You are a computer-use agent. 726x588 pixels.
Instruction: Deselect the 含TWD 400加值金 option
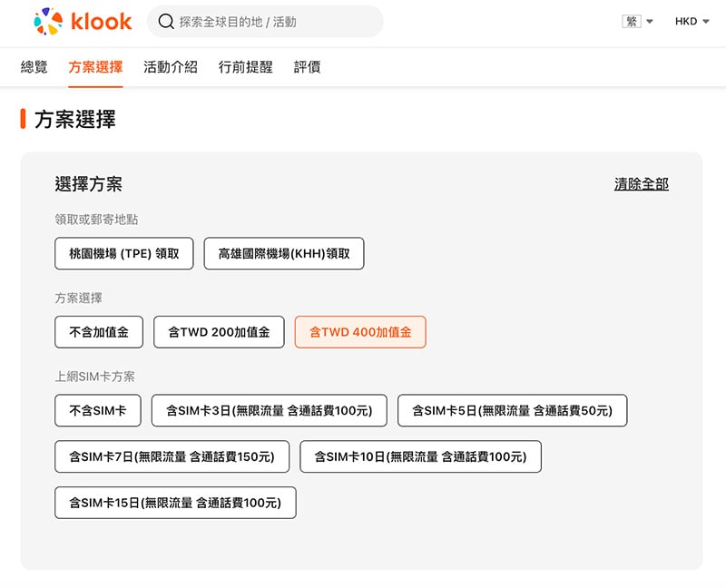360,332
